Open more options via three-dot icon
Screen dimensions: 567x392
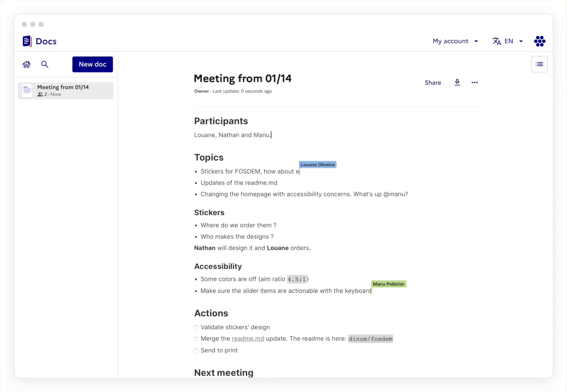click(474, 82)
